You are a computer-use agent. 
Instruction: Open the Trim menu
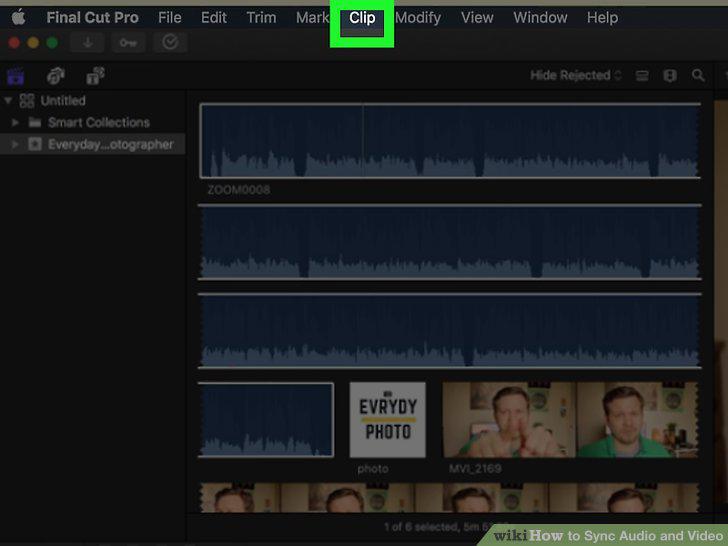261,18
